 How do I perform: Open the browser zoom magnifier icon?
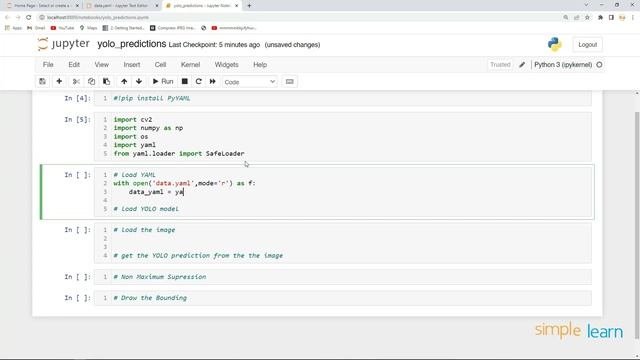[566, 18]
